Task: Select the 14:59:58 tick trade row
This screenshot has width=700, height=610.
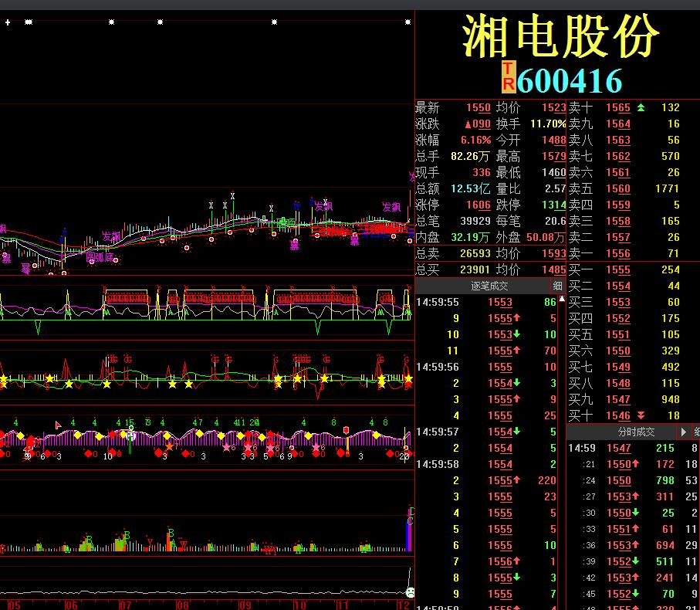Action: [486, 464]
